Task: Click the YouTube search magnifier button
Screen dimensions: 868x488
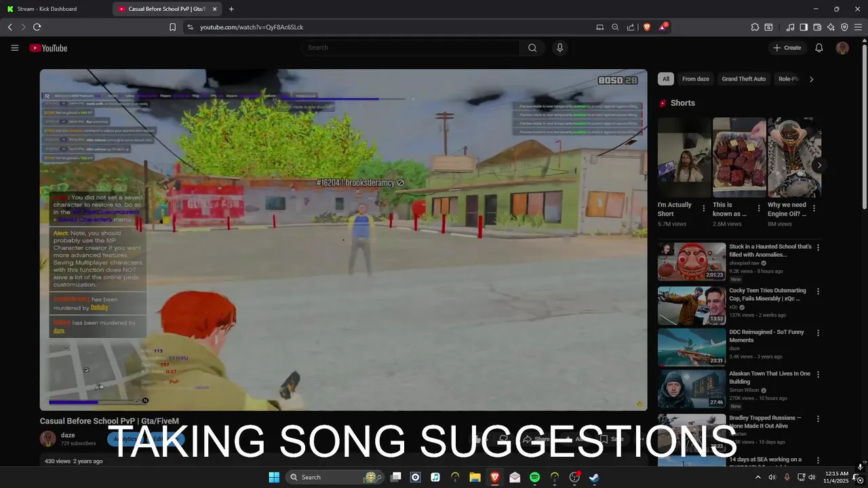Action: click(x=532, y=47)
